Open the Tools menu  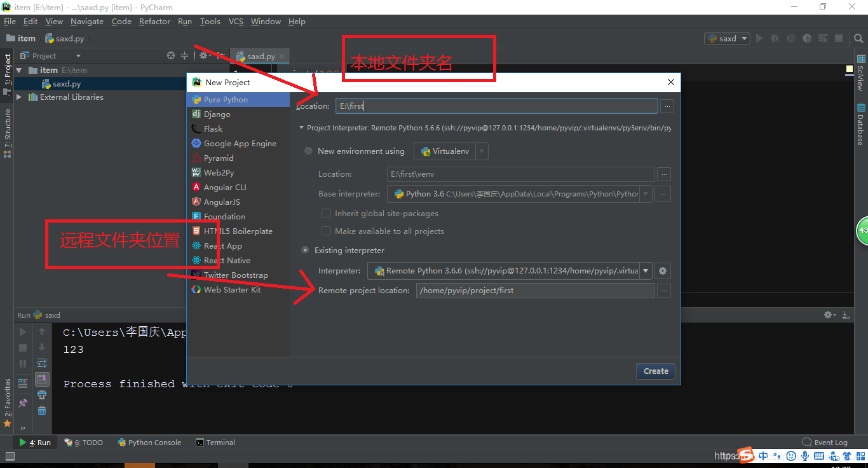tap(210, 22)
